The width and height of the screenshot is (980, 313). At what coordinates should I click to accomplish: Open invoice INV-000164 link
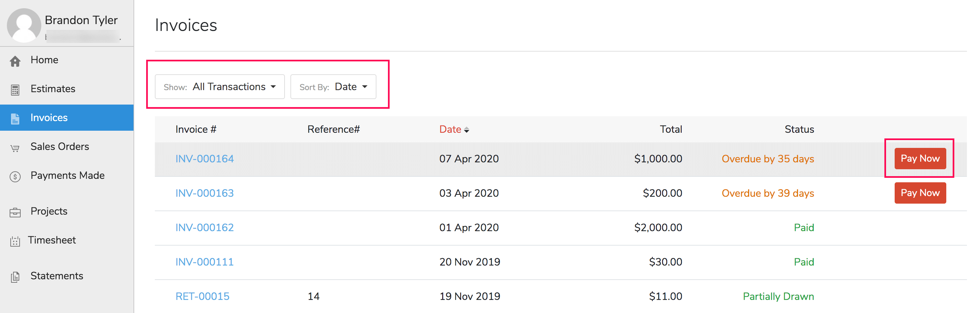click(204, 159)
